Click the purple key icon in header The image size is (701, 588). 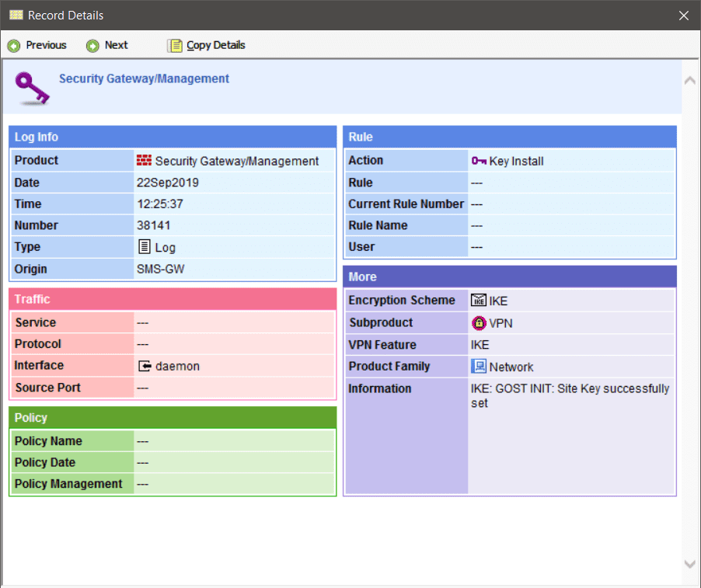32,88
